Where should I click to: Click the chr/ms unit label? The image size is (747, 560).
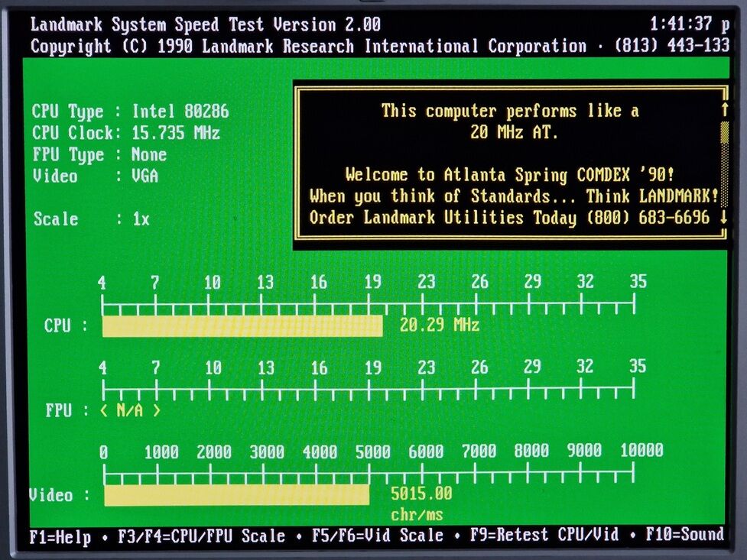coord(417,515)
